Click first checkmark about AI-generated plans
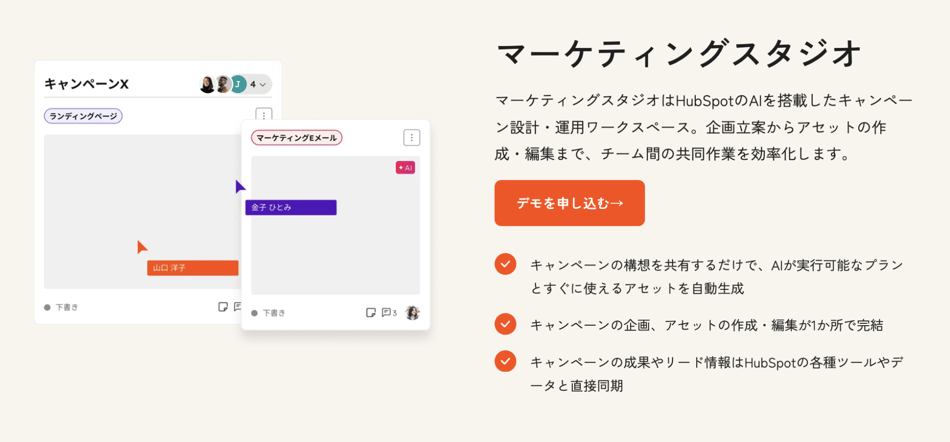The image size is (950, 442). [x=505, y=264]
